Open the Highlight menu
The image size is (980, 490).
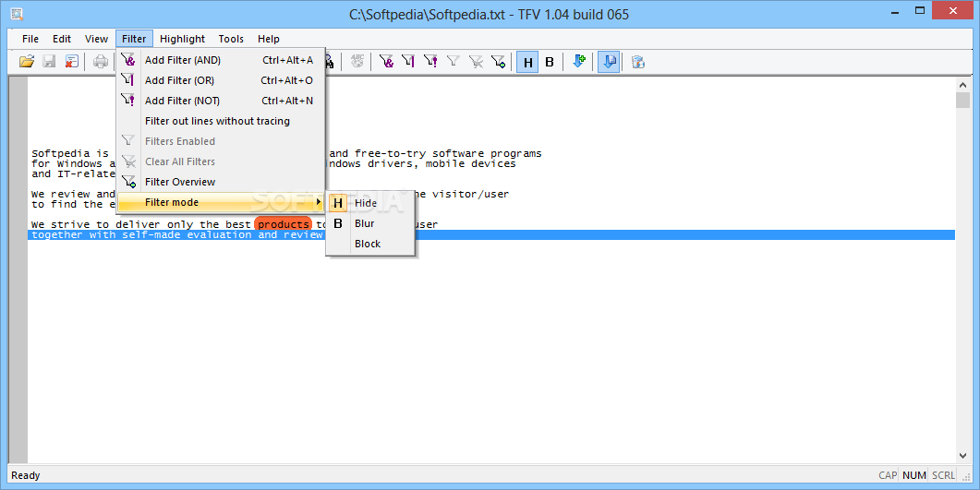pyautogui.click(x=183, y=39)
